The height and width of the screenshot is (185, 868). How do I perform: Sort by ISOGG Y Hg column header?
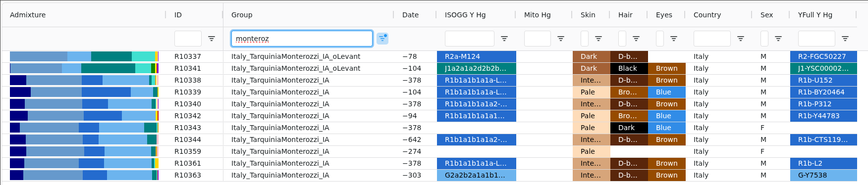click(465, 15)
